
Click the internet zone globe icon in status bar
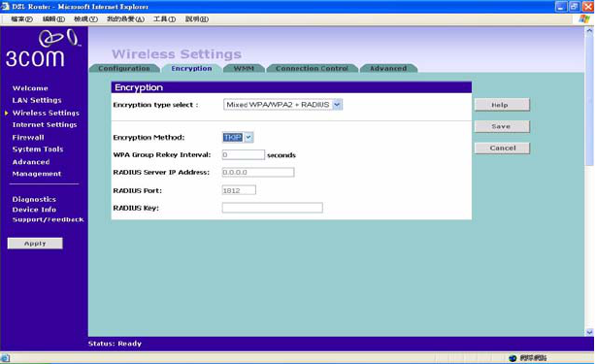pyautogui.click(x=512, y=358)
